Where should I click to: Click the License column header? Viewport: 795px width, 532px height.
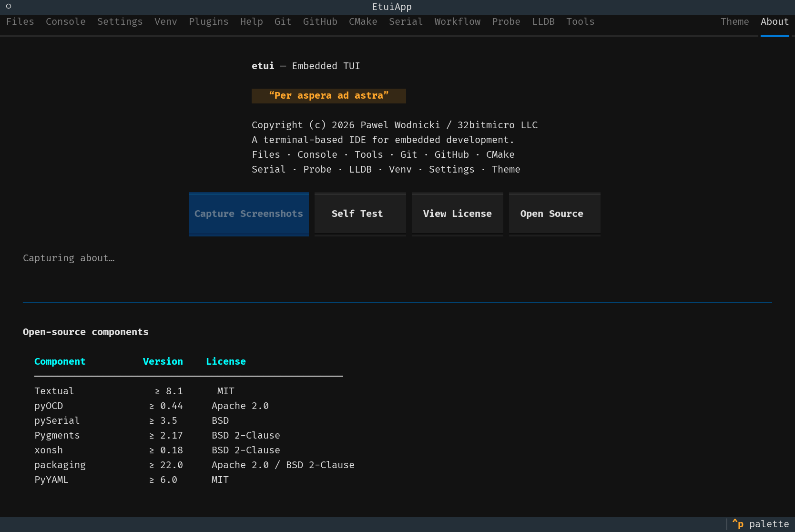click(x=226, y=362)
